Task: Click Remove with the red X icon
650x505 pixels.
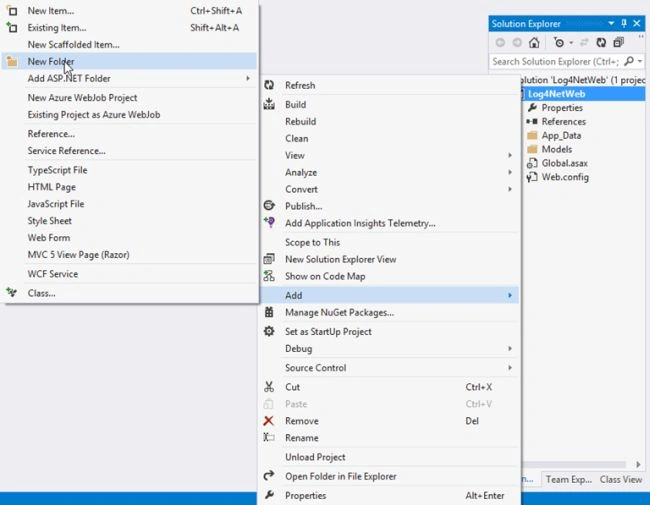Action: tap(390, 421)
